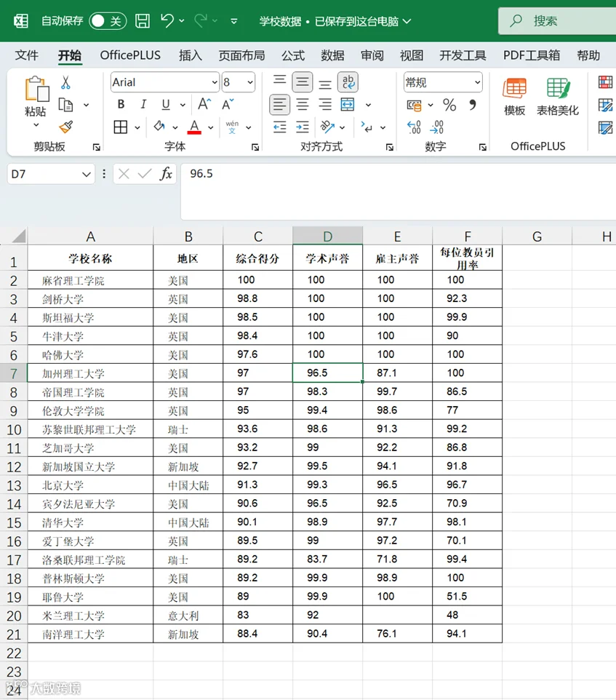Click the Copy icon

pos(65,105)
